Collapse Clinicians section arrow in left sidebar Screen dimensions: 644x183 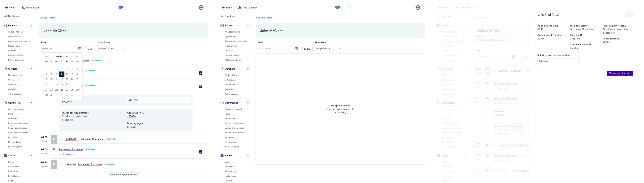tap(31, 69)
